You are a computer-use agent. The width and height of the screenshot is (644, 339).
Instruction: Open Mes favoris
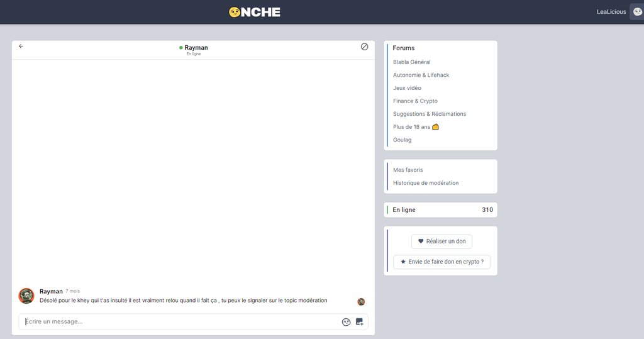click(x=408, y=170)
